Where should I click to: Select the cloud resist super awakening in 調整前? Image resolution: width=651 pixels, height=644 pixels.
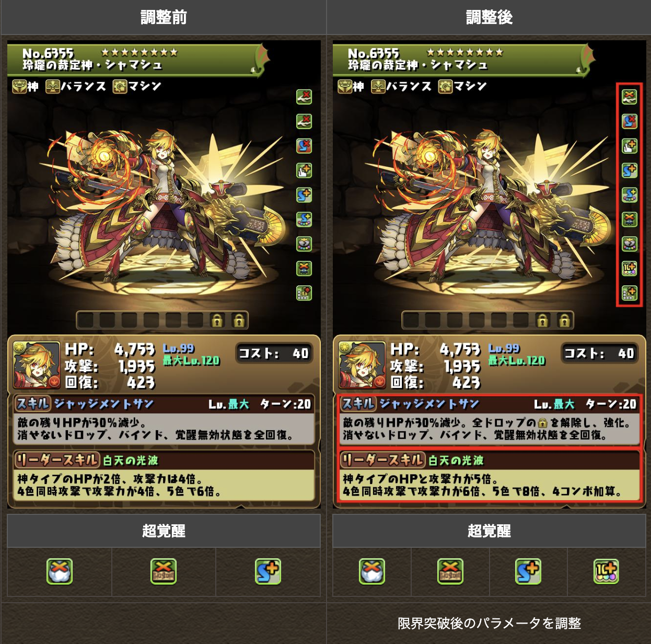(x=59, y=571)
